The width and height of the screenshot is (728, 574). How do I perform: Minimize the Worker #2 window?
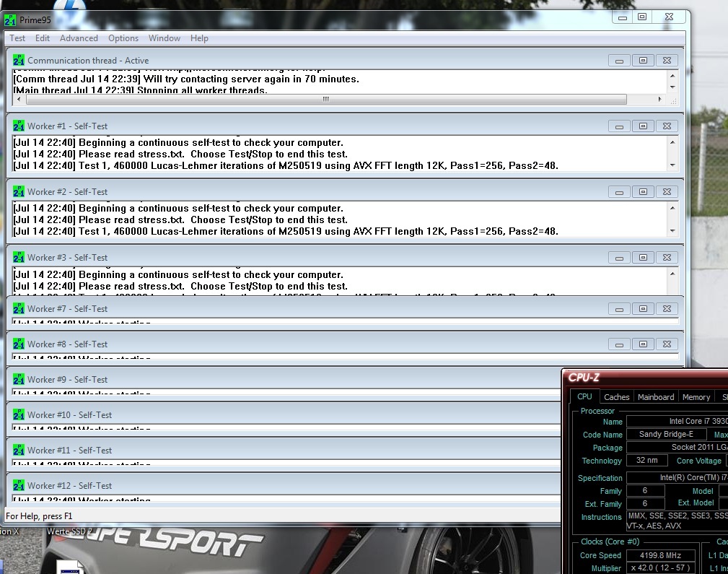click(x=619, y=191)
